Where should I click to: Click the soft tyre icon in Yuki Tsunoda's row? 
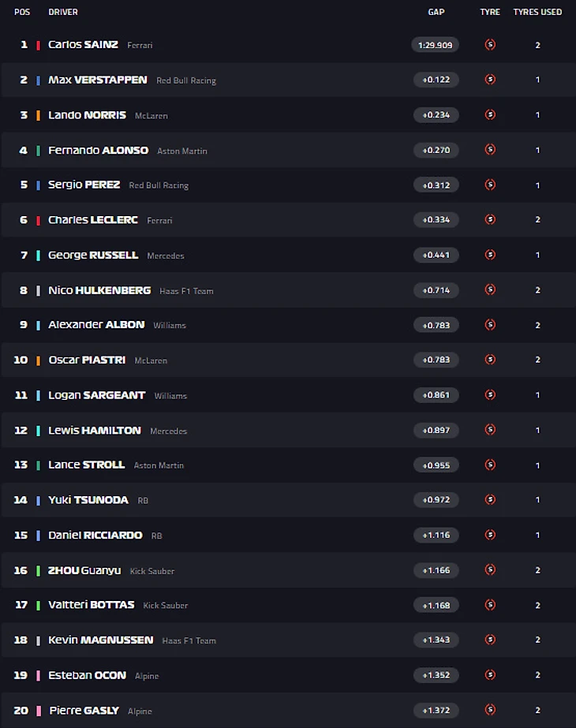pos(490,500)
